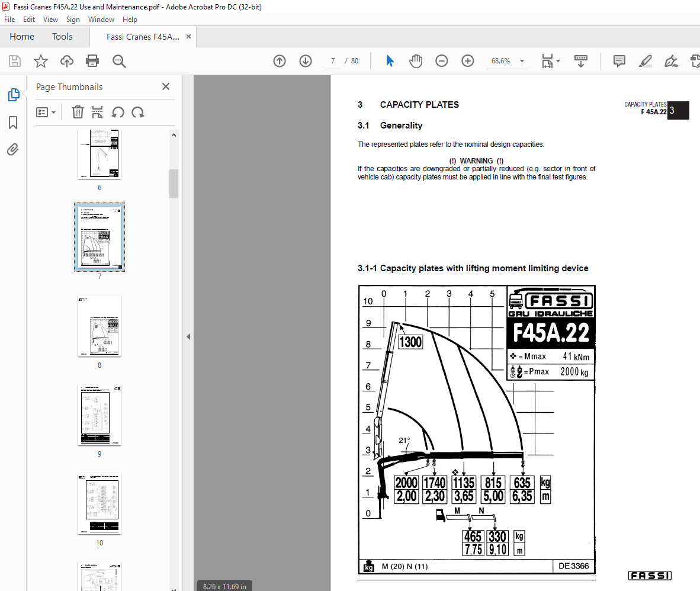700x591 pixels.
Task: Open the Edit menu
Action: click(x=29, y=20)
